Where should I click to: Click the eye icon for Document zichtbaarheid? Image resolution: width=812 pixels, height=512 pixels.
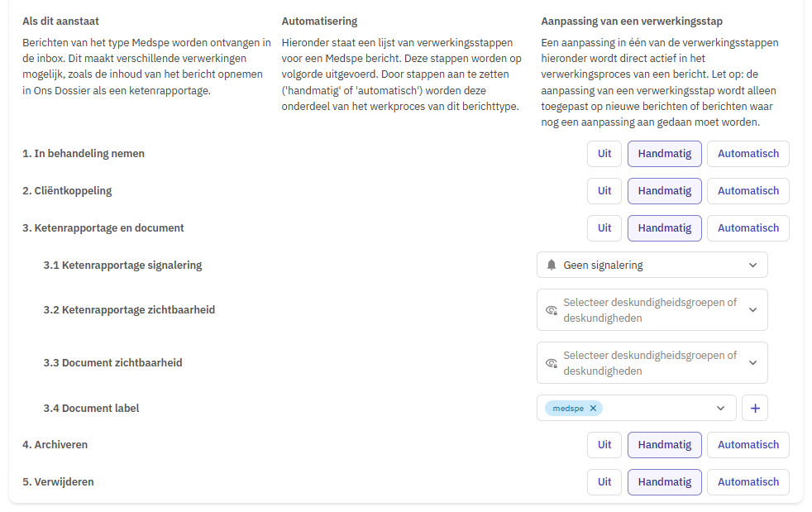(552, 363)
